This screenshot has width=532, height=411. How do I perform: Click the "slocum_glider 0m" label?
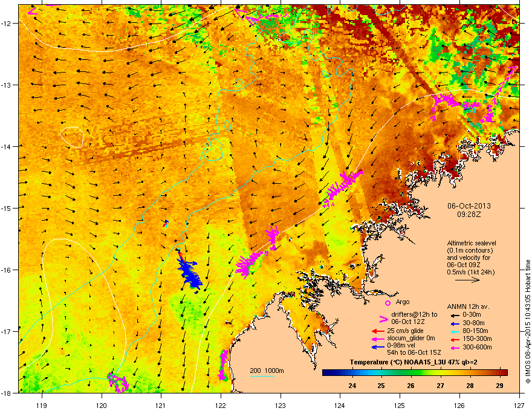411,338
